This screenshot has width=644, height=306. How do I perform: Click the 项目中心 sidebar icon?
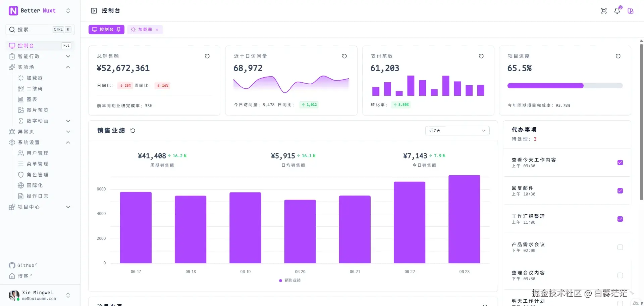pyautogui.click(x=12, y=207)
